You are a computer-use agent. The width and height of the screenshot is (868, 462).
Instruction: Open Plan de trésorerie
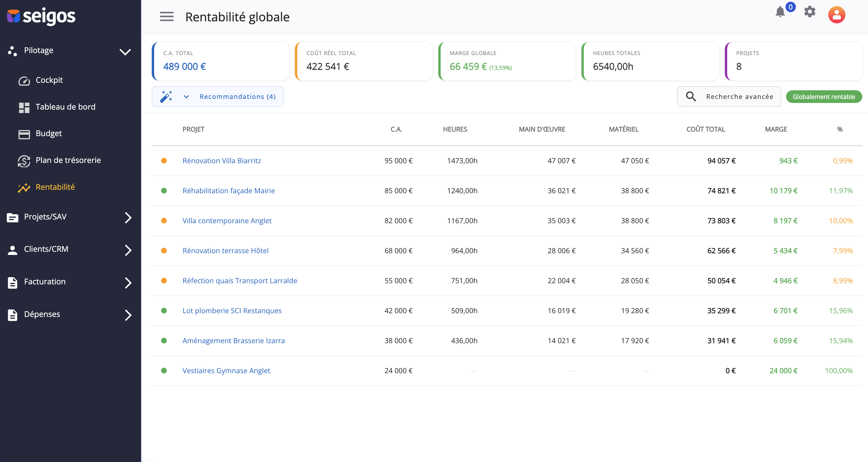click(x=68, y=160)
